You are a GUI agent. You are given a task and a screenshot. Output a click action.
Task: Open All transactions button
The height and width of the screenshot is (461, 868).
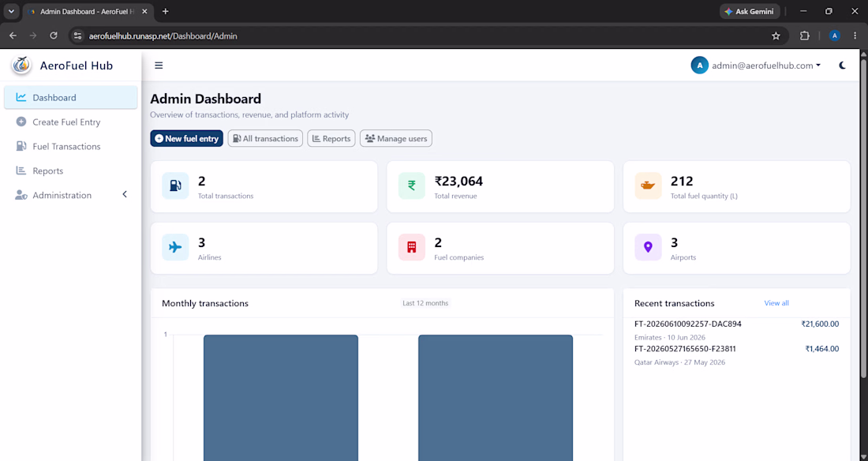(x=265, y=138)
